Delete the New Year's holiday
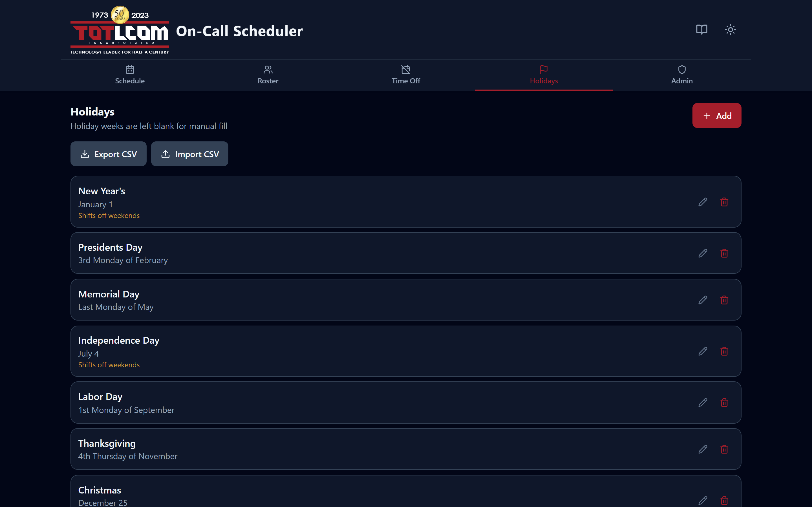This screenshot has height=507, width=812. pyautogui.click(x=724, y=202)
